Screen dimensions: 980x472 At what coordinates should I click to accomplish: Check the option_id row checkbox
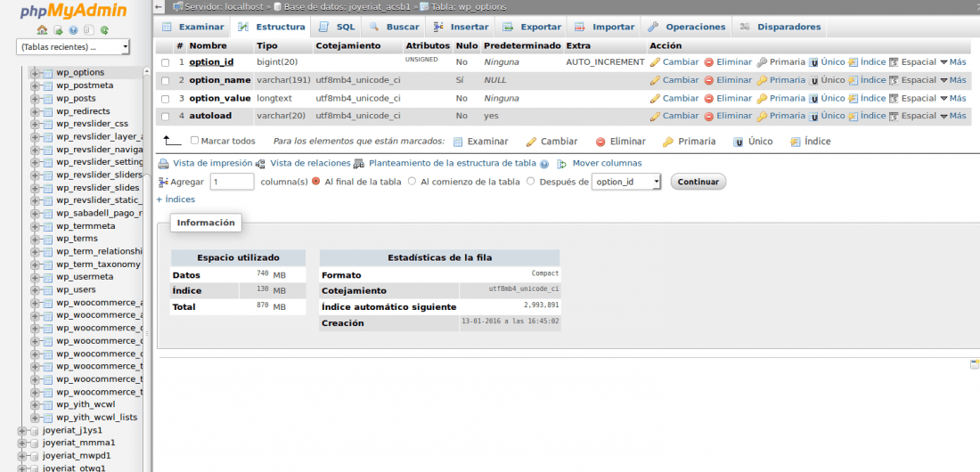tap(166, 62)
